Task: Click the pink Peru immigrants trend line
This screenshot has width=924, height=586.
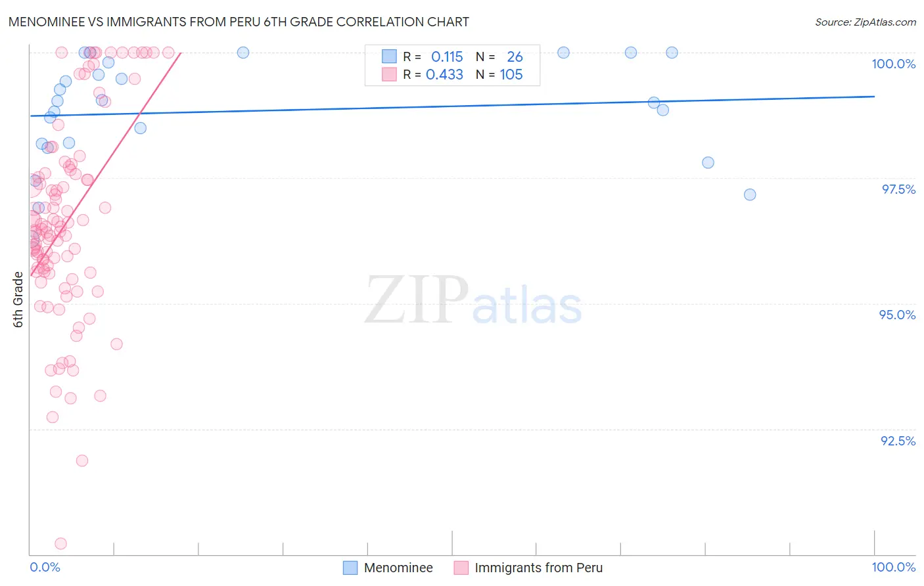Action: click(x=105, y=164)
